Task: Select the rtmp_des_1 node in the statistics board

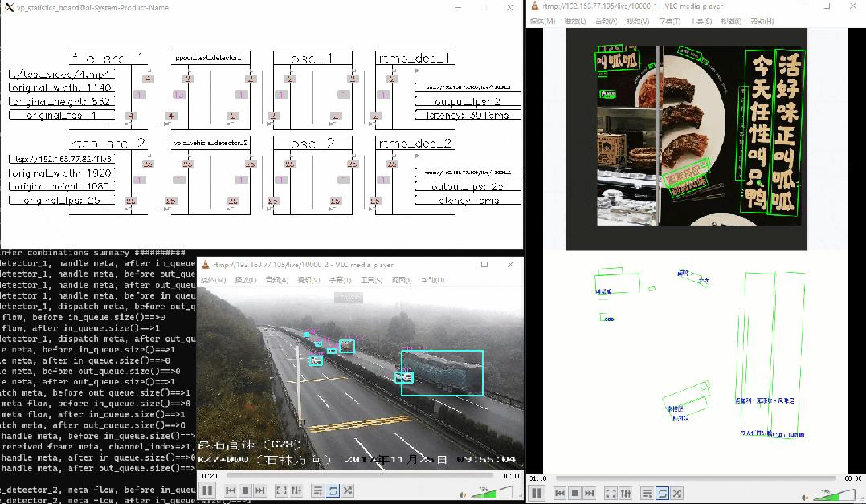Action: (415, 58)
